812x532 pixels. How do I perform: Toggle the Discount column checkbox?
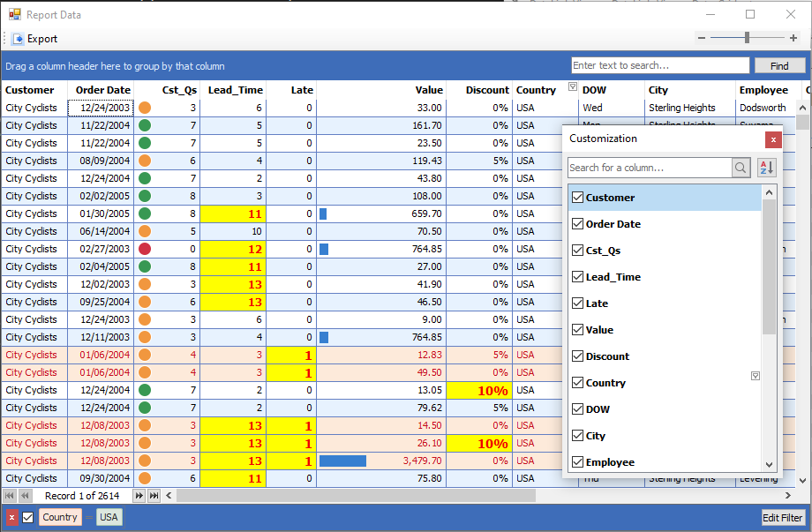click(578, 356)
